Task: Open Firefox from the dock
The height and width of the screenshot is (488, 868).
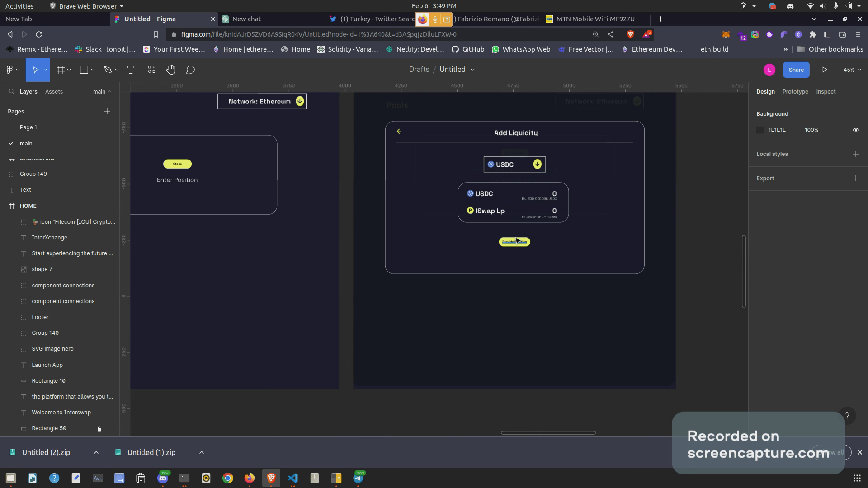Action: pos(250,478)
